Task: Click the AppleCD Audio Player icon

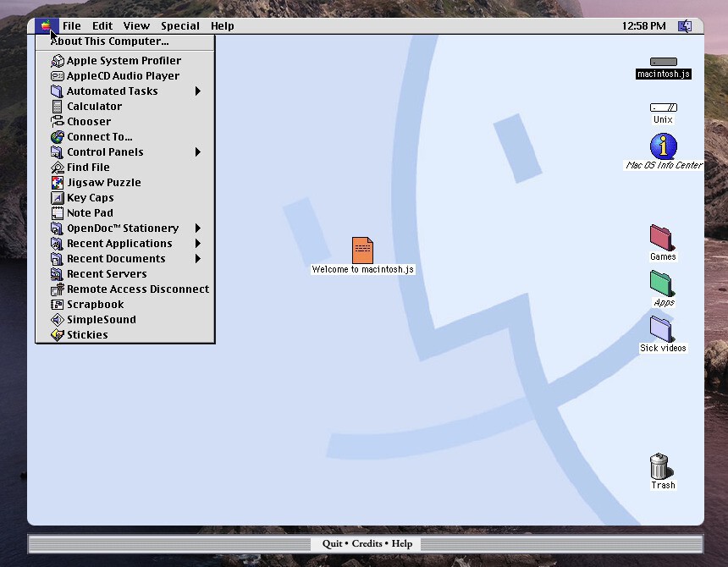Action: (x=57, y=75)
